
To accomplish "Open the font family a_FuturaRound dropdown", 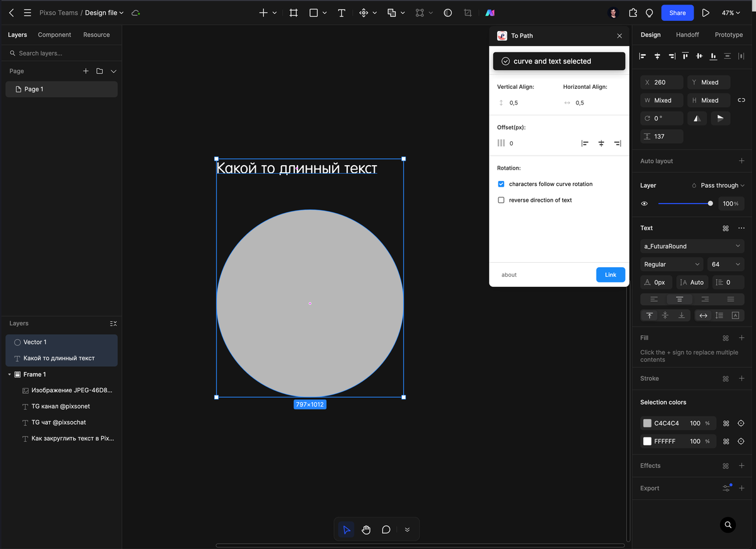I will pos(692,246).
